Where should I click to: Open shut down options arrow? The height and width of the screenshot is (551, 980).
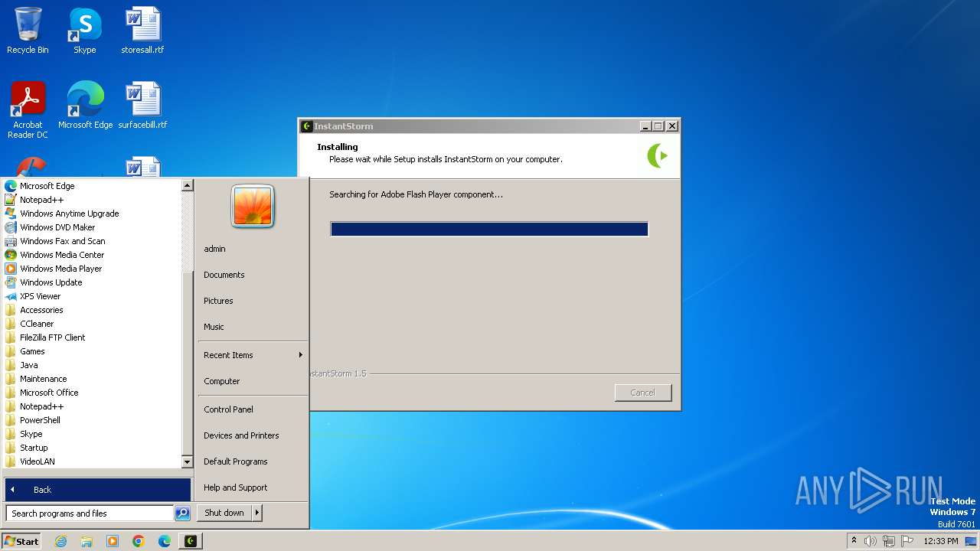[257, 513]
